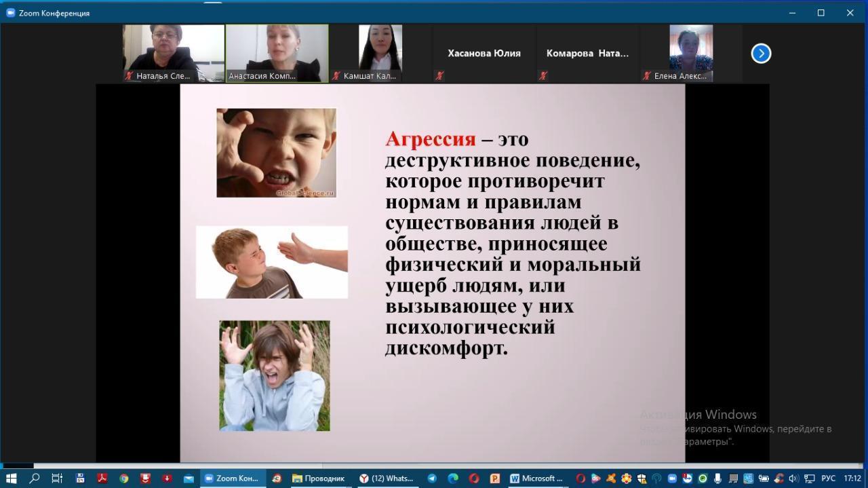Launch Google Chrome from the taskbar
868x488 pixels.
pyautogui.click(x=124, y=478)
